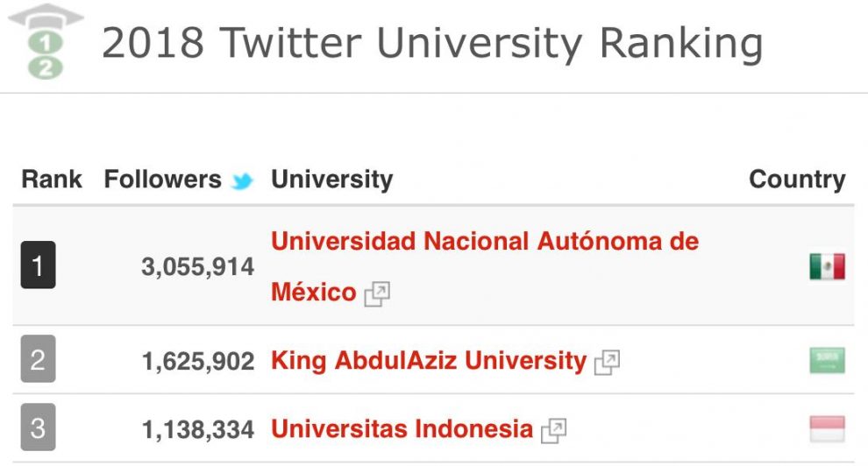This screenshot has width=868, height=466.
Task: Open Universitas Indonesia link
Action: tap(402, 429)
